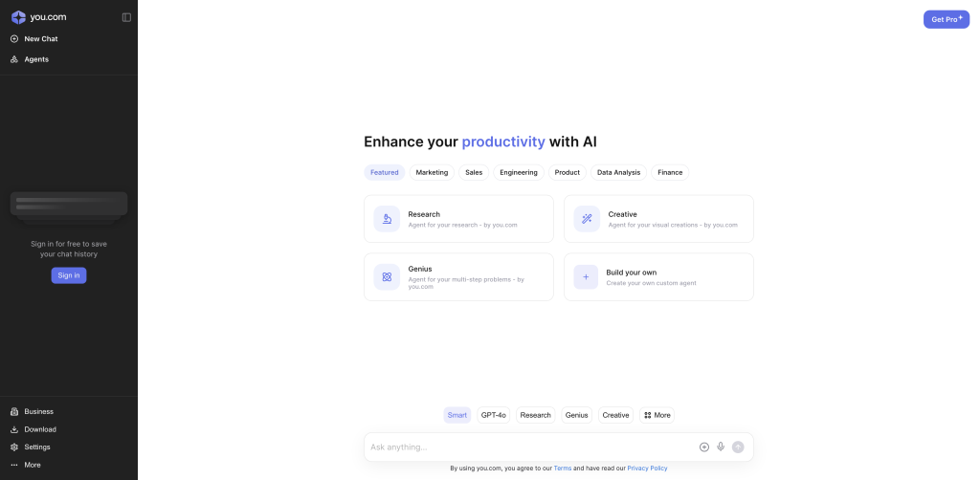The image size is (980, 480).
Task: Click the Agents icon in sidebar
Action: pos(14,59)
